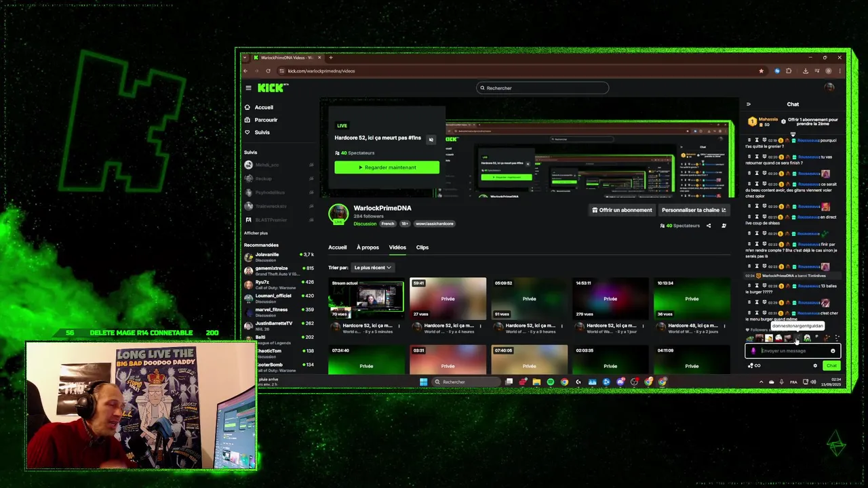Show hidden tray icons chevron
Image resolution: width=868 pixels, height=488 pixels.
(x=761, y=382)
